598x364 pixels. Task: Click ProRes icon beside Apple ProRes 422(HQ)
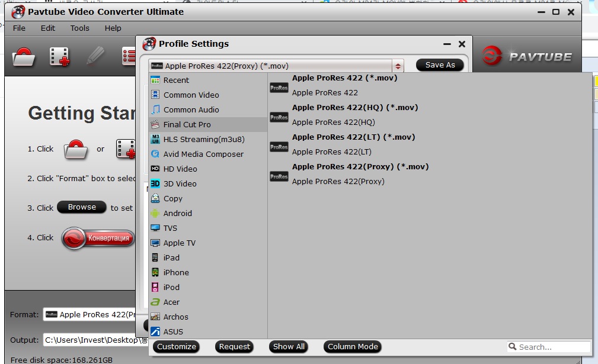pyautogui.click(x=279, y=118)
